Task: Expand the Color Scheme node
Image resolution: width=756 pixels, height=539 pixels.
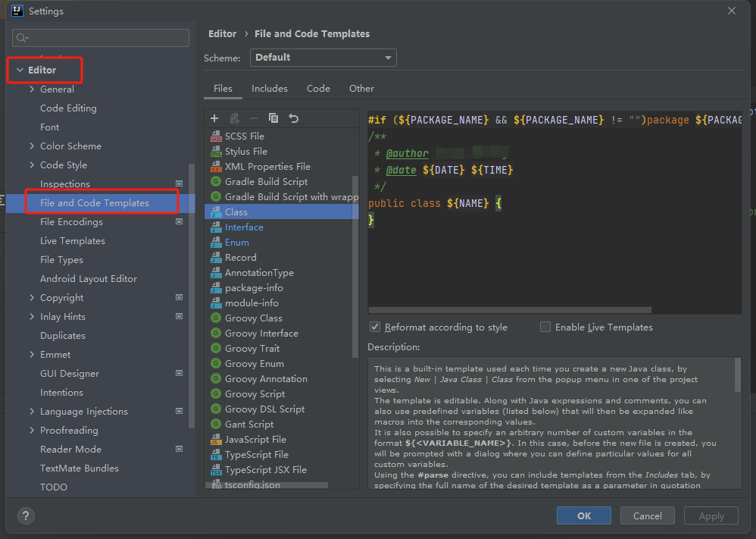Action: [32, 146]
